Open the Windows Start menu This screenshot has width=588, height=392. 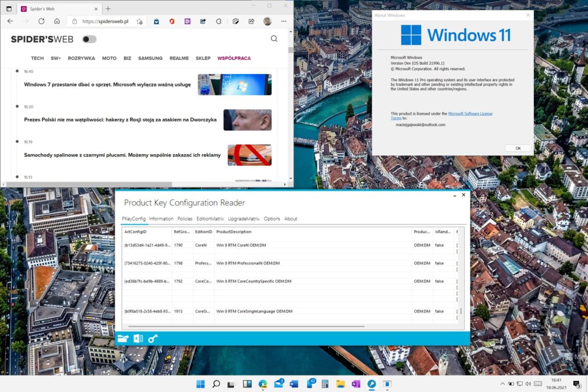[201, 384]
